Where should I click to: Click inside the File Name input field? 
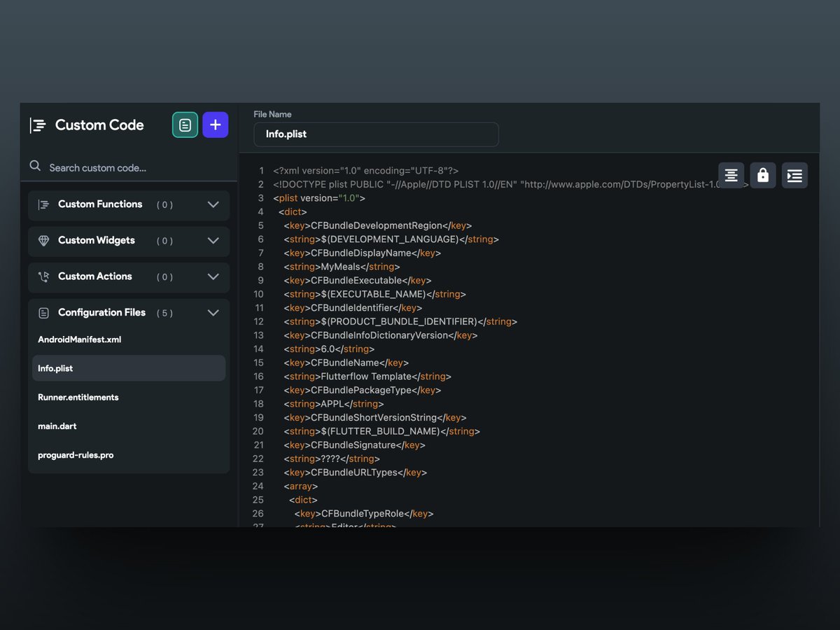[375, 134]
